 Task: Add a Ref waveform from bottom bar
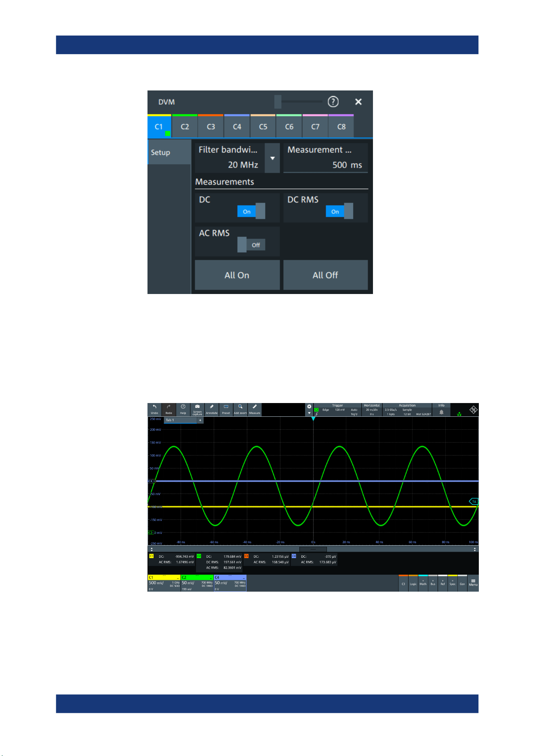443,583
